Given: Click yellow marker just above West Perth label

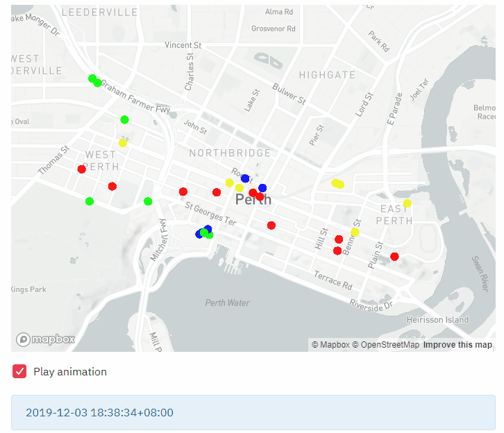Looking at the screenshot, I should click(x=123, y=143).
